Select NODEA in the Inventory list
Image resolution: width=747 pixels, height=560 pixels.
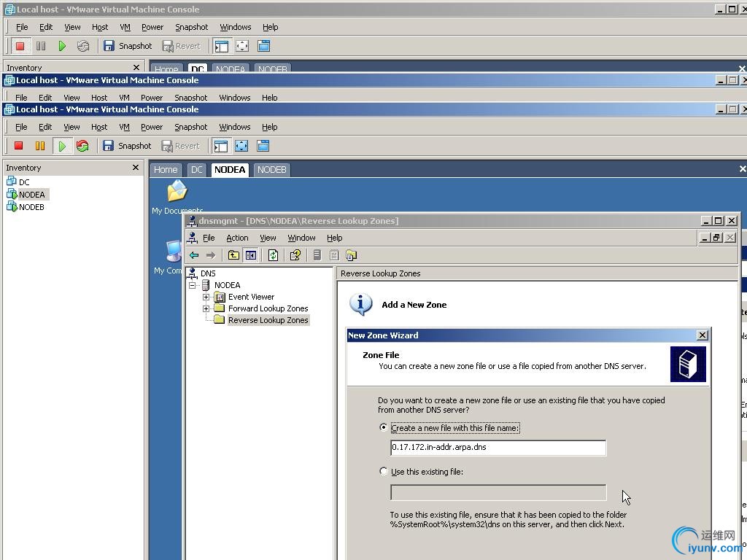tap(31, 194)
